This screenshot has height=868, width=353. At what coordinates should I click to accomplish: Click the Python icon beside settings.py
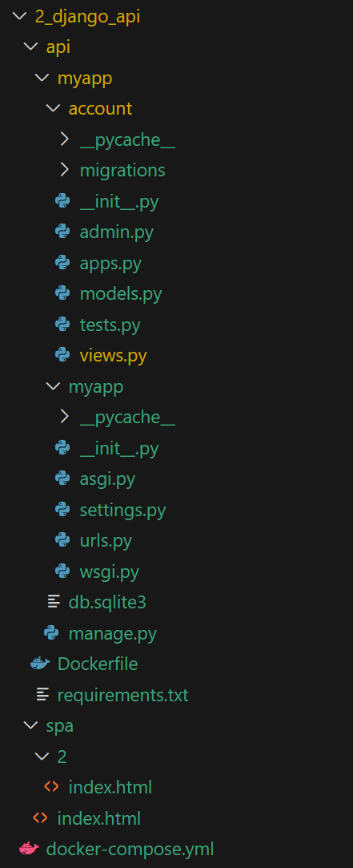pos(62,509)
